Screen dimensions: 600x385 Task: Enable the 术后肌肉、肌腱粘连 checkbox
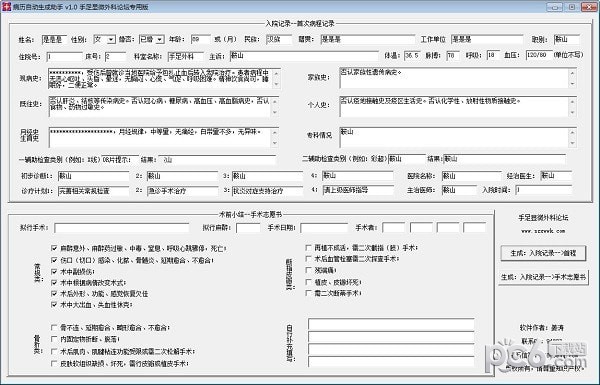point(54,351)
